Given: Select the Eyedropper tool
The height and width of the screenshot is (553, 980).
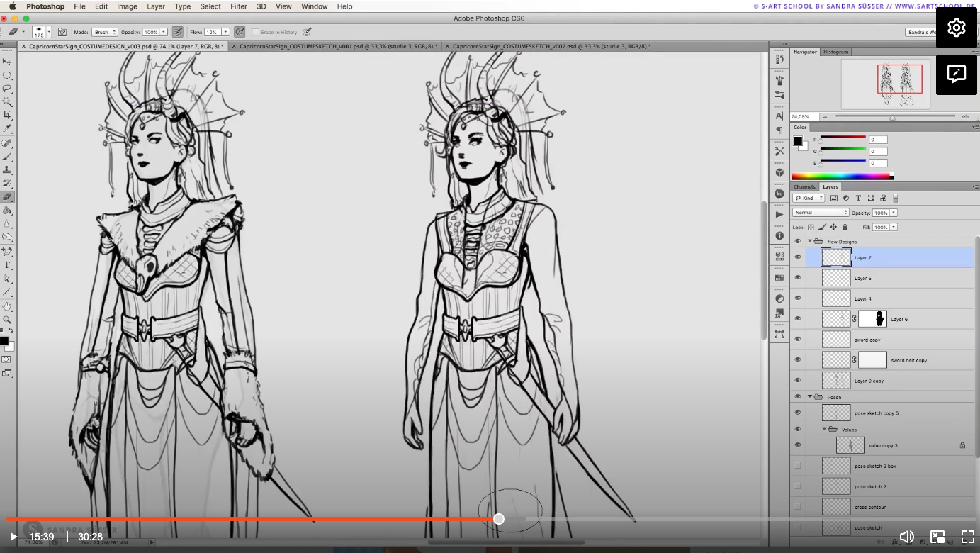Looking at the screenshot, I should (7, 129).
